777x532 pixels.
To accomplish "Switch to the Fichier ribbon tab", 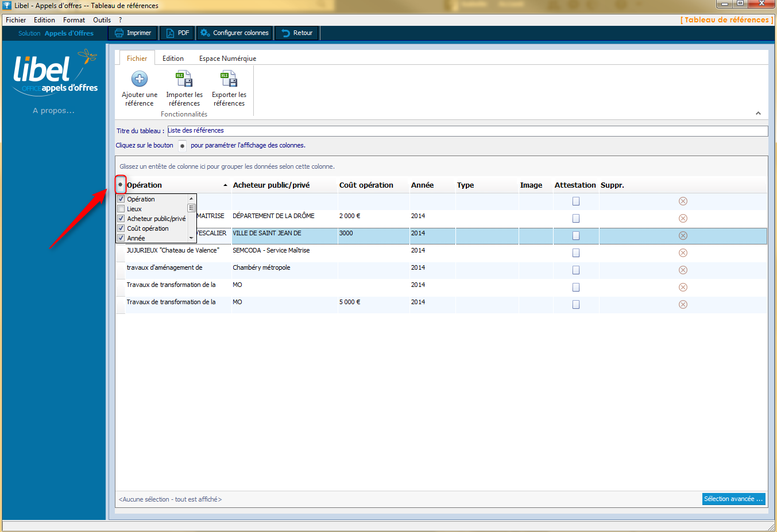I will click(x=137, y=58).
